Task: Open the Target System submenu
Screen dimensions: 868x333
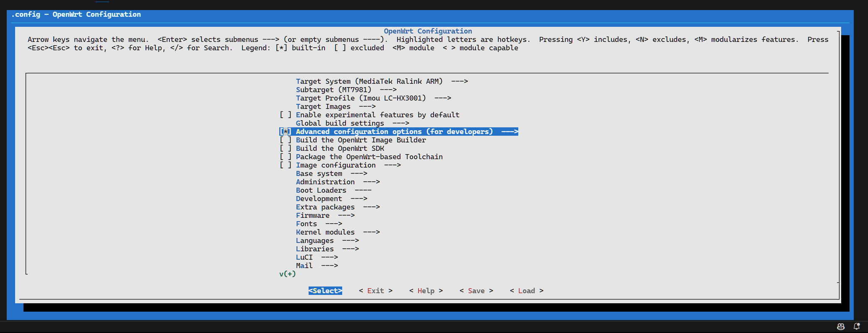Action: coord(382,81)
